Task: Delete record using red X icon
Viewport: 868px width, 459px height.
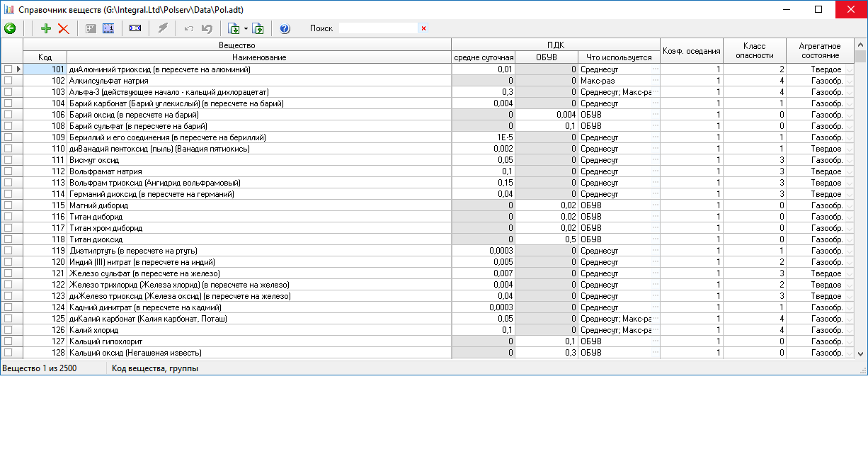Action: pyautogui.click(x=64, y=28)
